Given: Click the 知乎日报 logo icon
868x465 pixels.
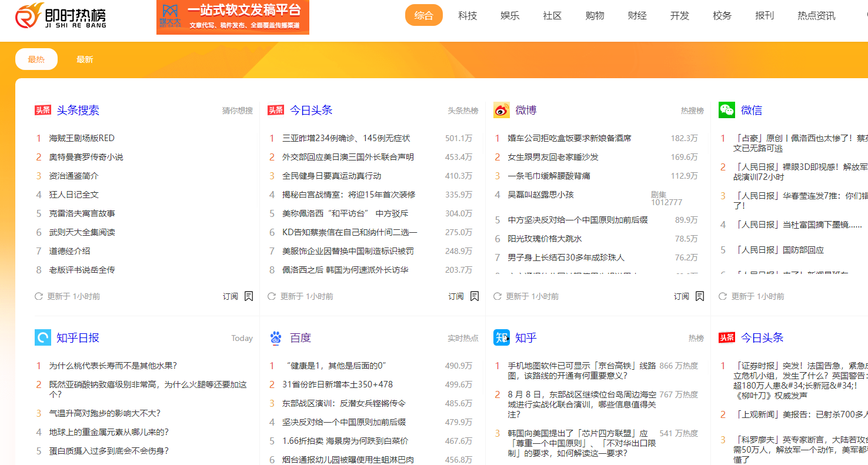Looking at the screenshot, I should (x=43, y=337).
